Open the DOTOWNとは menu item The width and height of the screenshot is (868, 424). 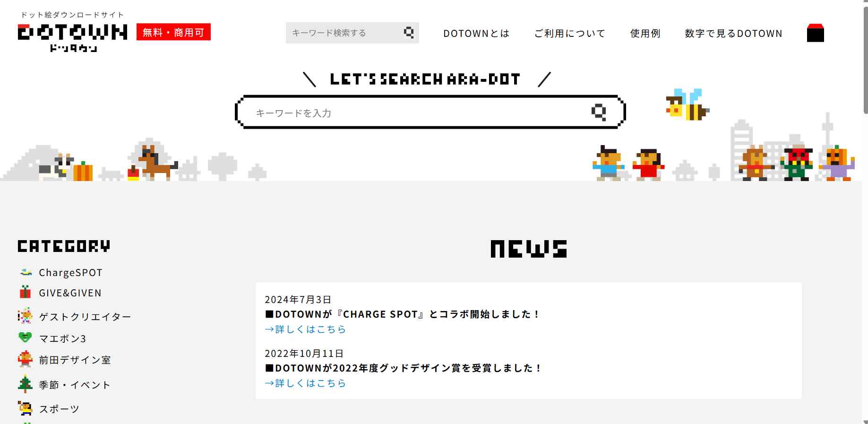(476, 34)
